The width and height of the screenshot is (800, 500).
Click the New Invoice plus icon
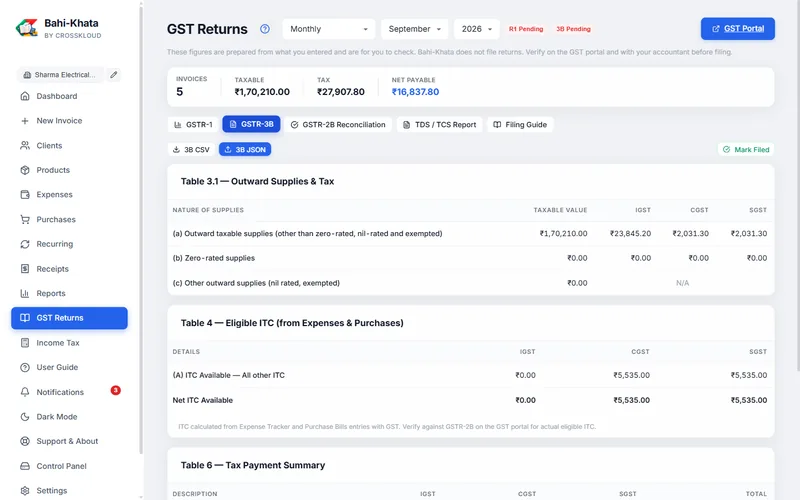[x=24, y=121]
